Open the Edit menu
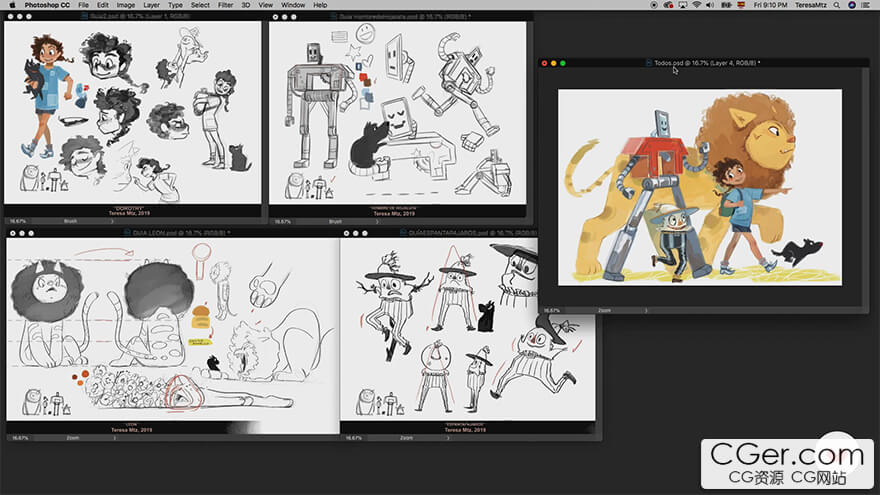Screen dimensions: 880x495 (x=103, y=5)
